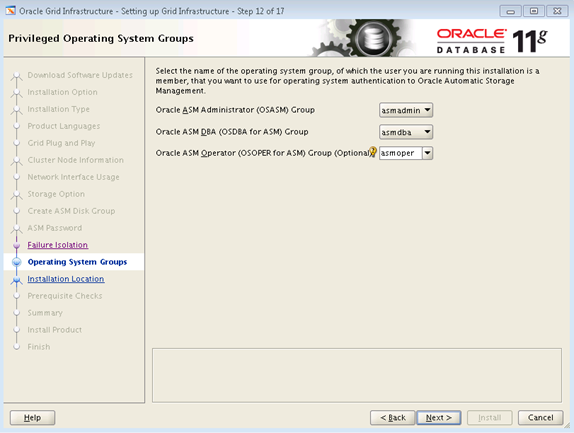Click the Storage Option step

[x=56, y=194]
